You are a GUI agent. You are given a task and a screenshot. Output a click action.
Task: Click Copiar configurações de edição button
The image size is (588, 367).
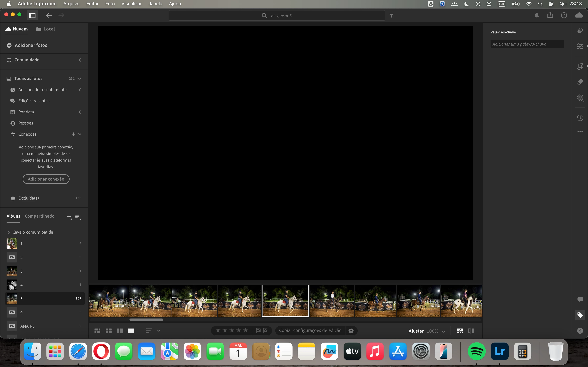(x=310, y=331)
